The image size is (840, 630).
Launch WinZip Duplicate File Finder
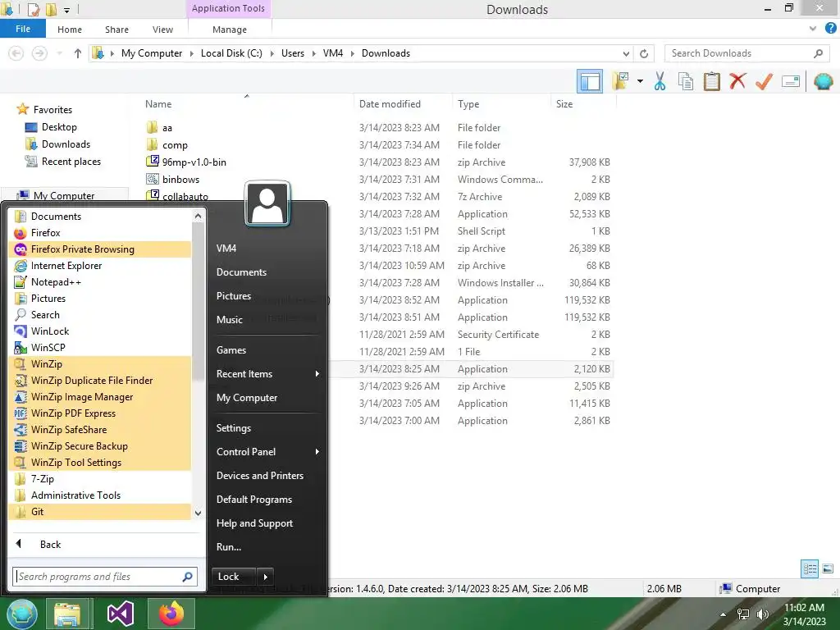[100, 381]
